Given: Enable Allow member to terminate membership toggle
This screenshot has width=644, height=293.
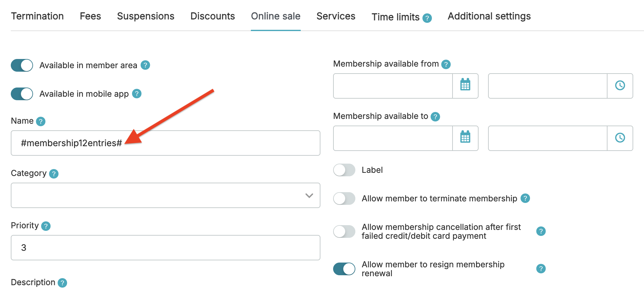Looking at the screenshot, I should click(344, 199).
